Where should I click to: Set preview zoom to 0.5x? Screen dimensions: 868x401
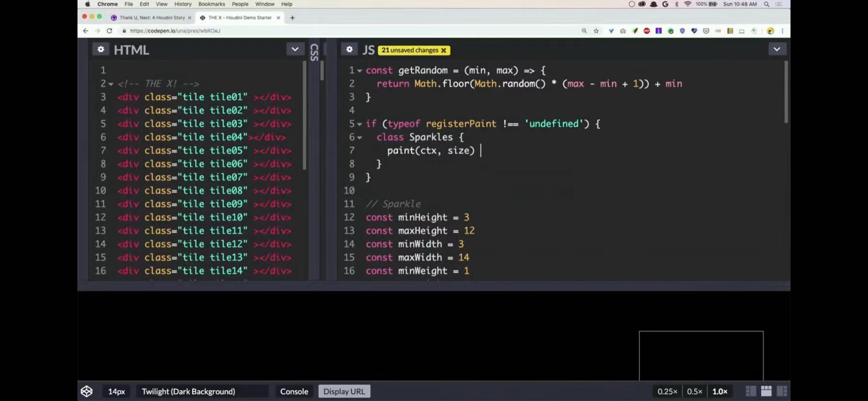click(x=694, y=391)
